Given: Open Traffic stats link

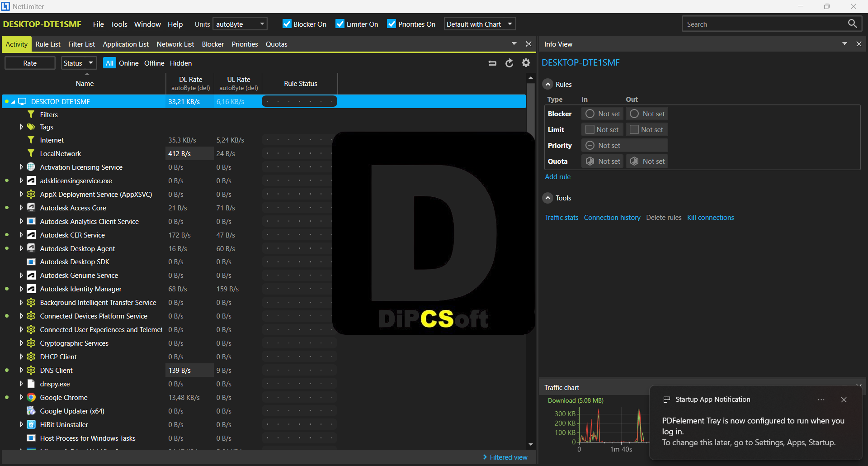Looking at the screenshot, I should pyautogui.click(x=561, y=217).
